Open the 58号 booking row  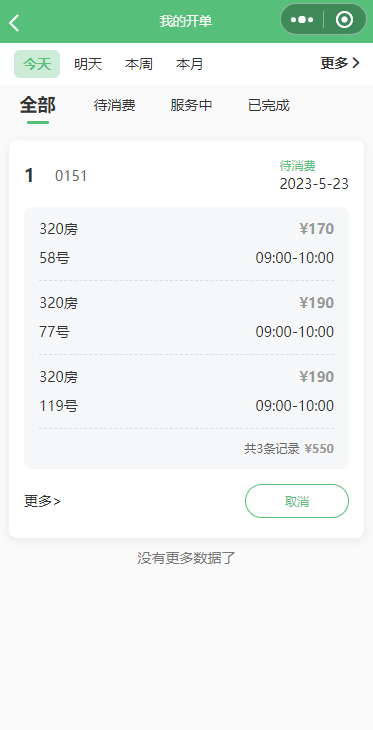[186, 243]
